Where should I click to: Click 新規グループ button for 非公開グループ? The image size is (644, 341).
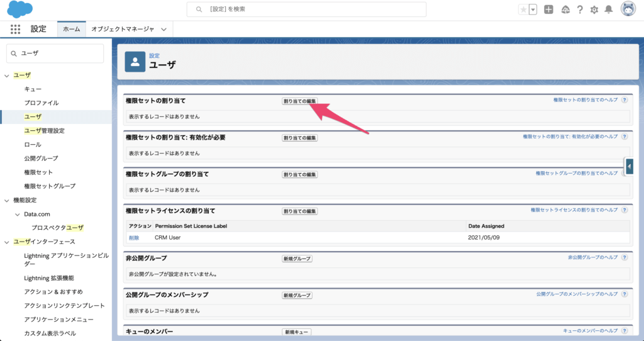[x=297, y=259]
